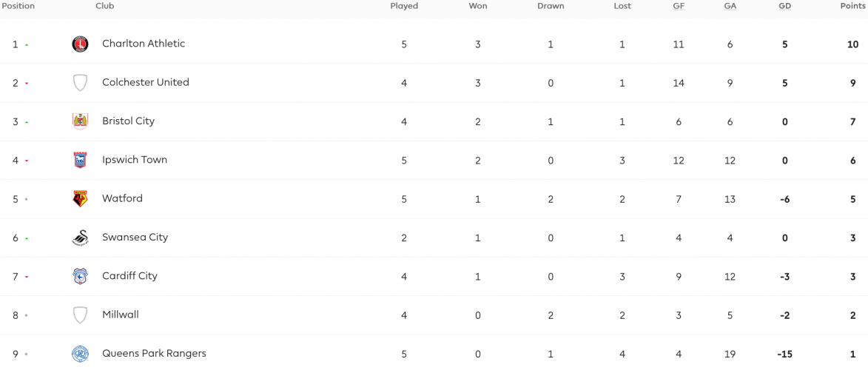This screenshot has width=868, height=370.
Task: Click the Watford club badge
Action: [x=80, y=199]
